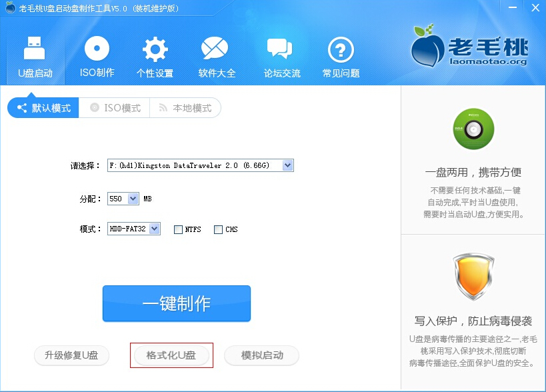Open 个性设置 personalization settings
This screenshot has width=546, height=392.
point(155,55)
